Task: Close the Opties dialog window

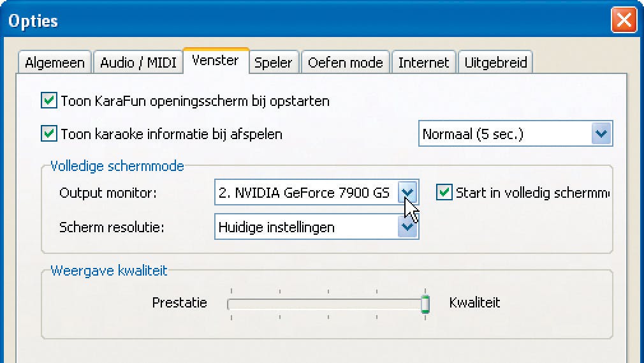Action: (x=623, y=20)
